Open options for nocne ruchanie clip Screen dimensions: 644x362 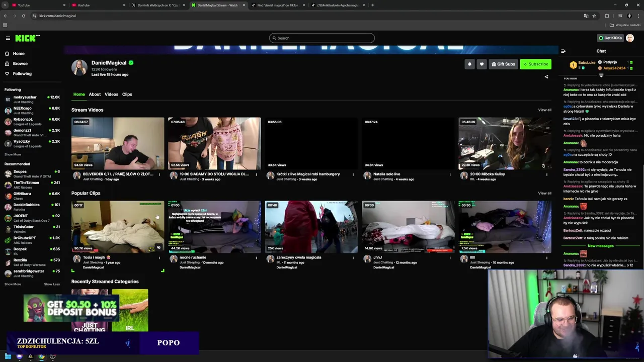click(256, 258)
